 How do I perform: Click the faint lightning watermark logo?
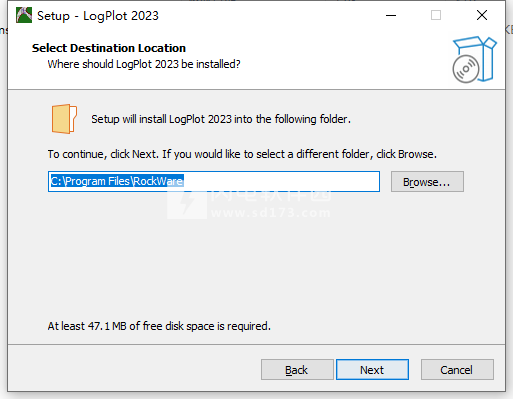(x=187, y=203)
